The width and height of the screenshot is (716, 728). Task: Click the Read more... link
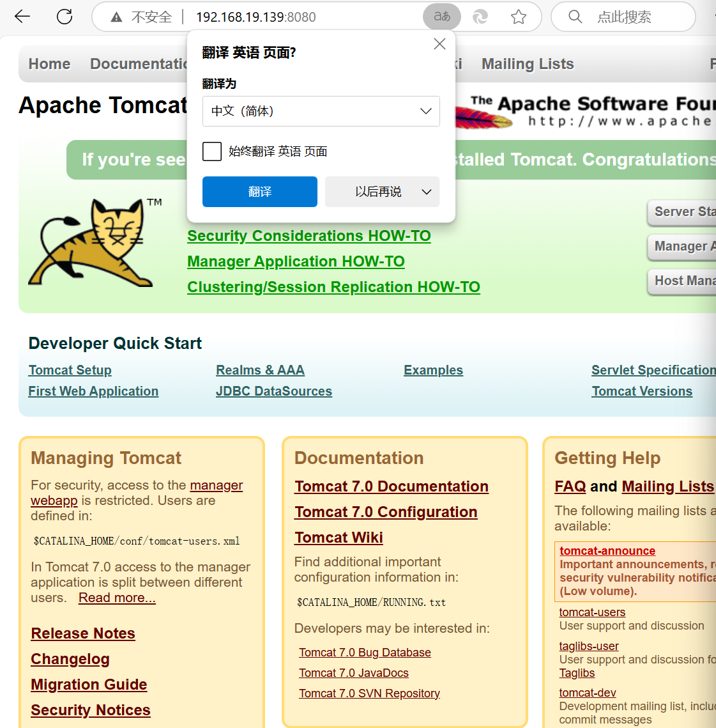click(117, 598)
